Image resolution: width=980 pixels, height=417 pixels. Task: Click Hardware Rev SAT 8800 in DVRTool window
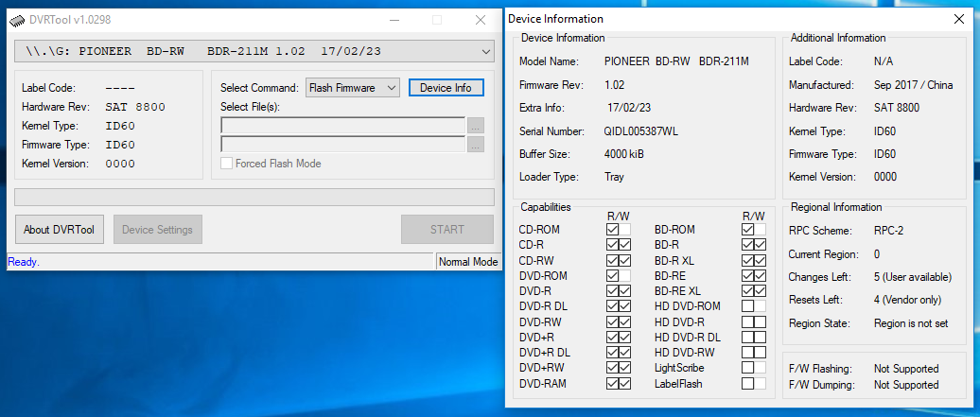click(135, 107)
